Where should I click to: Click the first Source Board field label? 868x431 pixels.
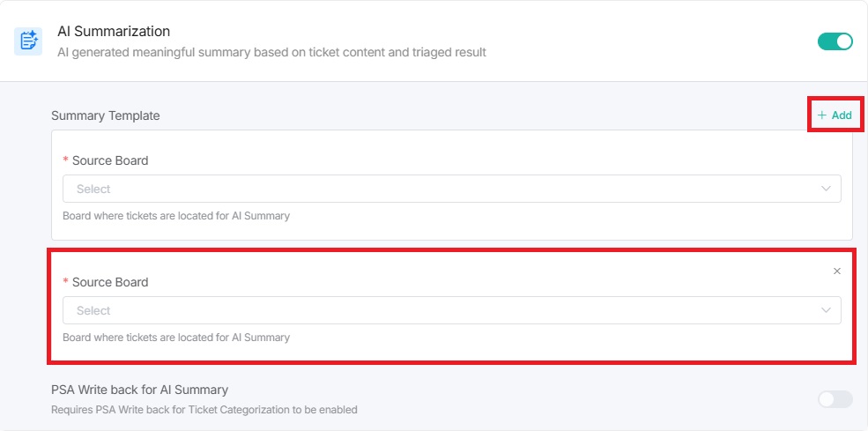tap(110, 160)
